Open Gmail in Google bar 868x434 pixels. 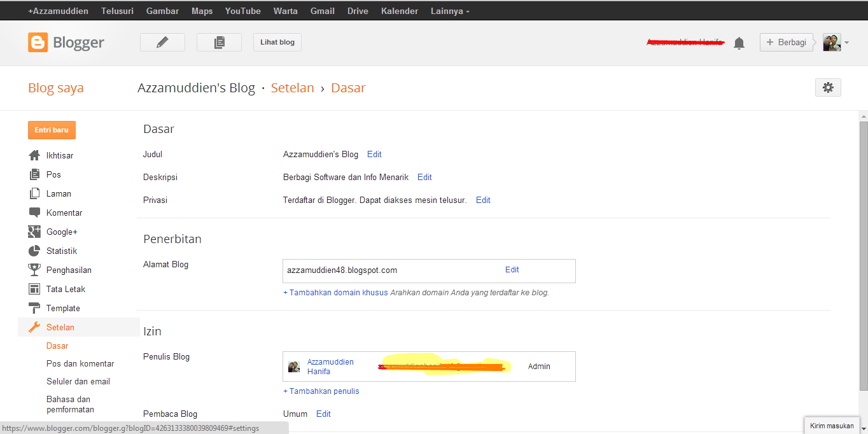click(x=323, y=11)
